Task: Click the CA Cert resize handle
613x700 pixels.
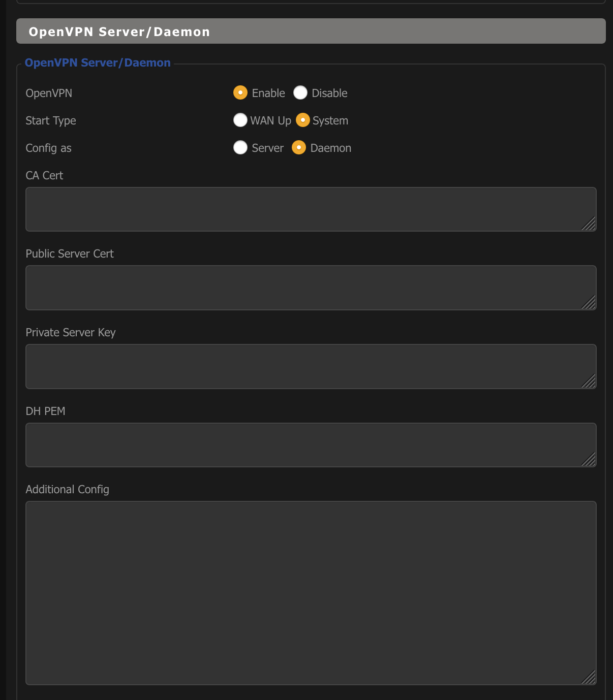Action: tap(590, 225)
